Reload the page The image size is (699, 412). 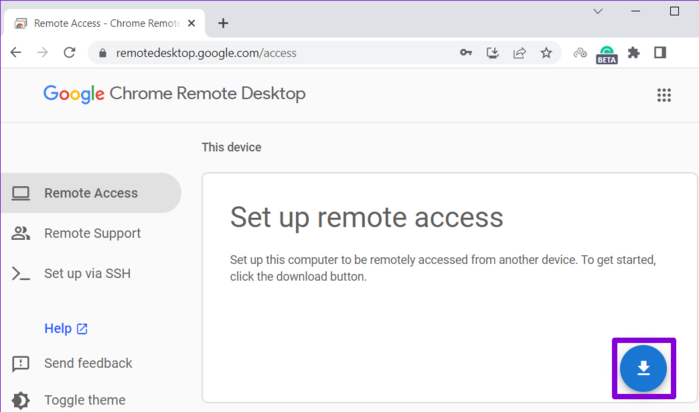69,53
